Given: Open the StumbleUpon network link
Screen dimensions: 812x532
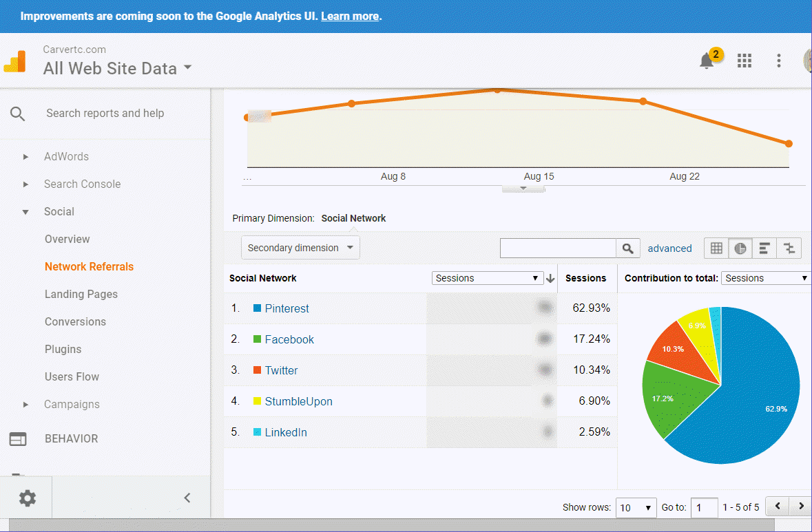Looking at the screenshot, I should tap(299, 402).
